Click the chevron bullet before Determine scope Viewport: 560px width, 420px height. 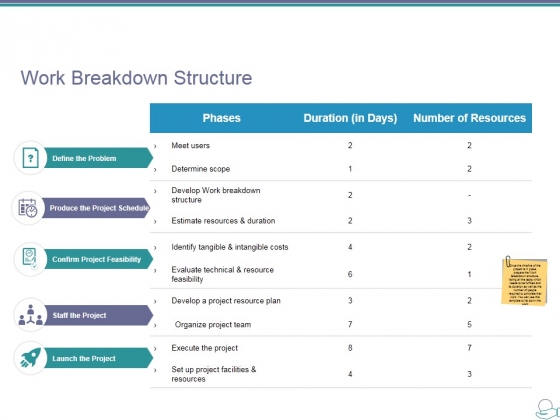pos(155,170)
